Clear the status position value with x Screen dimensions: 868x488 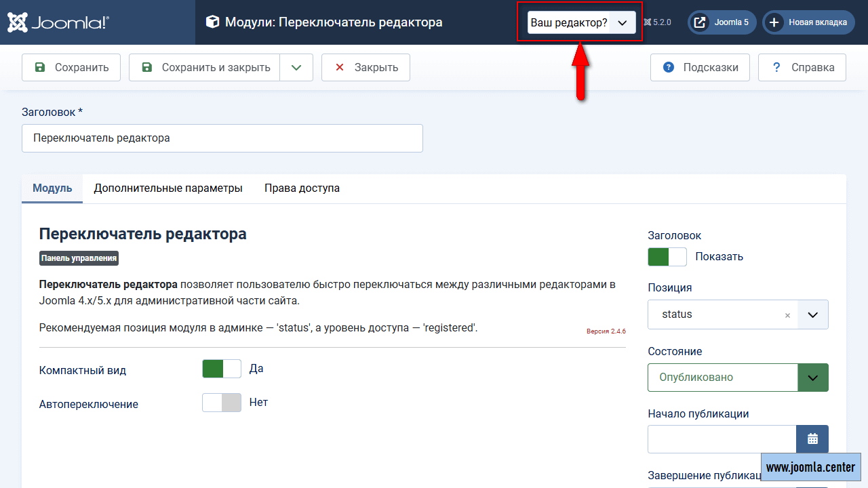coord(787,315)
